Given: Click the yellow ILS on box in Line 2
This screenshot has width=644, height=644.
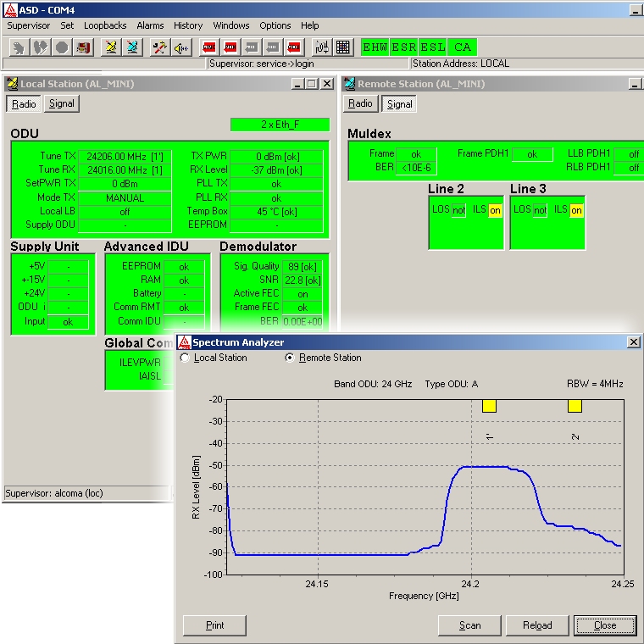Looking at the screenshot, I should [495, 210].
